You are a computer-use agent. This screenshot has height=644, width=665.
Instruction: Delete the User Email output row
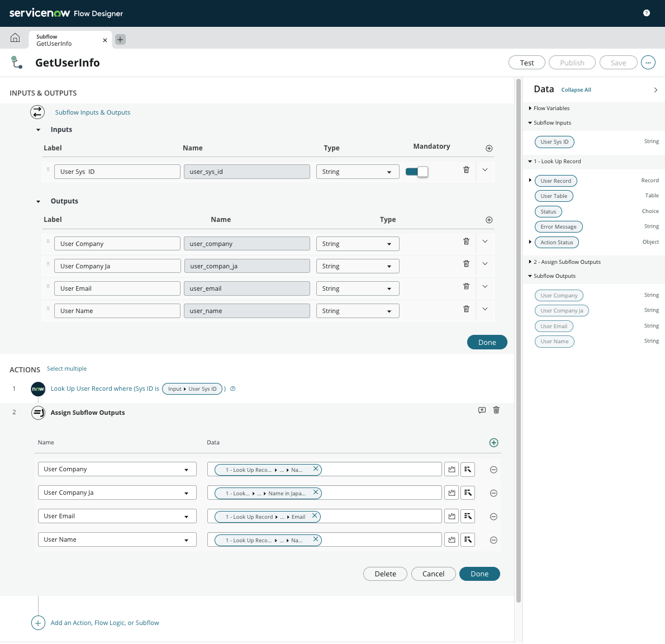coord(466,286)
